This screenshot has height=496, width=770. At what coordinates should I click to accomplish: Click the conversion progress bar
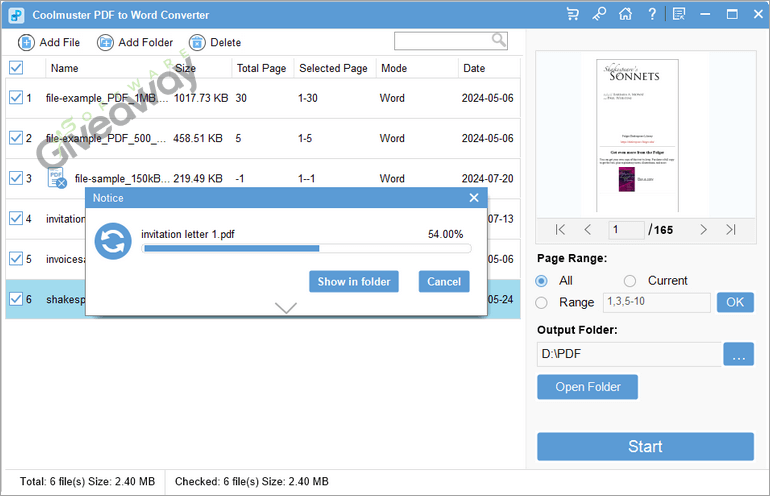pos(306,248)
